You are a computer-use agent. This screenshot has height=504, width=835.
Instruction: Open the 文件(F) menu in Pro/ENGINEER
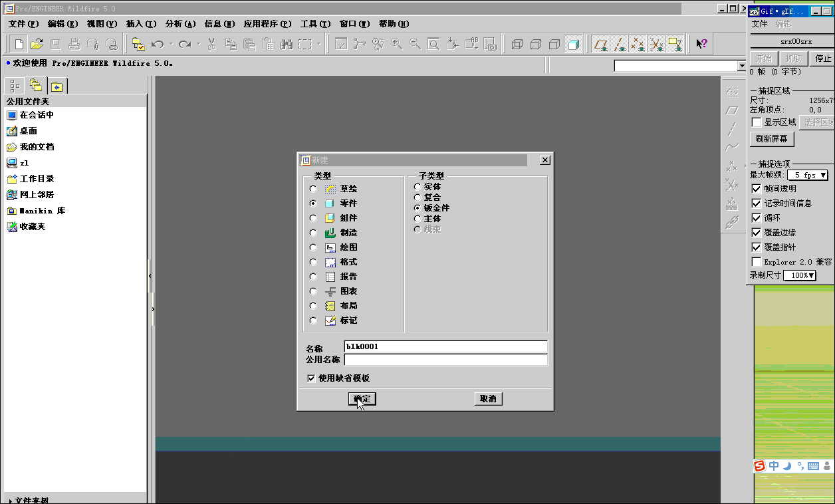click(23, 24)
